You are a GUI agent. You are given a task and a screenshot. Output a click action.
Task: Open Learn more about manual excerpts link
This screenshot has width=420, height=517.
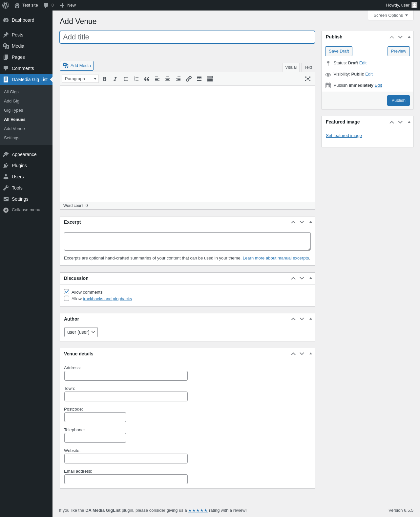(x=276, y=258)
